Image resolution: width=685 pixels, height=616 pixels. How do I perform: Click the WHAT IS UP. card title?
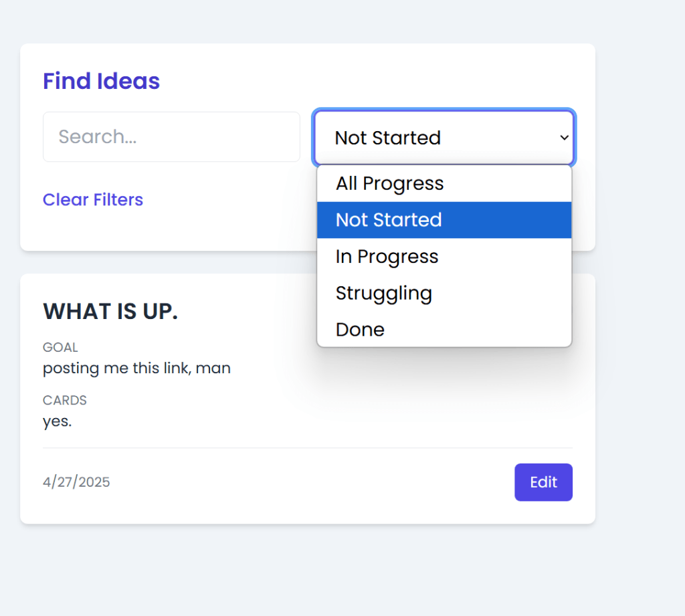(x=110, y=312)
